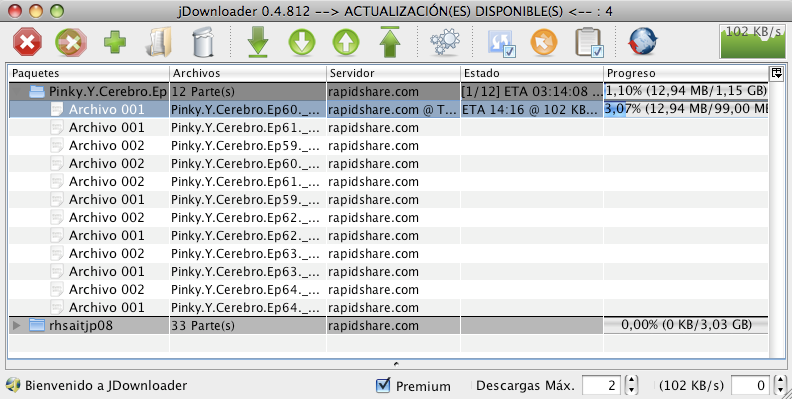The height and width of the screenshot is (399, 792).
Task: Toggle auto-reconnect icon with blue arrows and checkmark
Action: [x=501, y=42]
